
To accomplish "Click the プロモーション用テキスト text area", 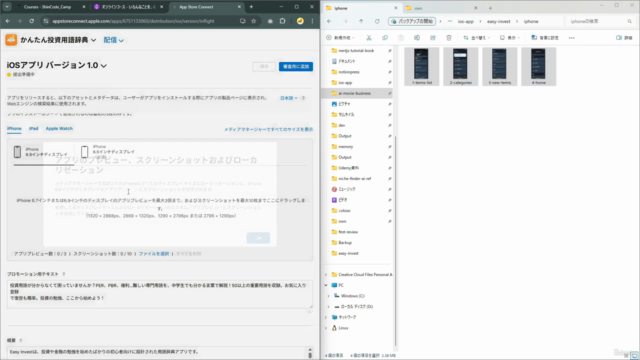I will (x=160, y=294).
